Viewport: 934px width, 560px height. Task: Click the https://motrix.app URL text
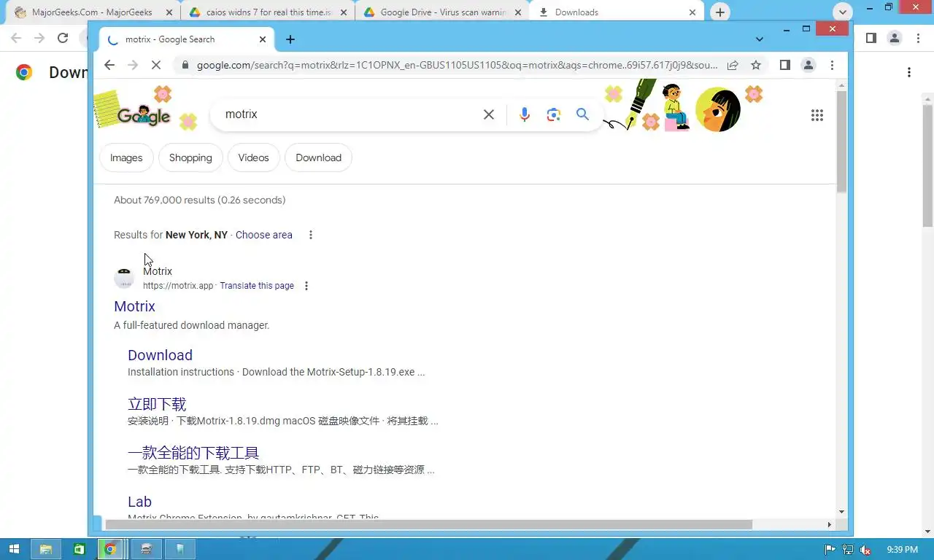click(x=178, y=286)
